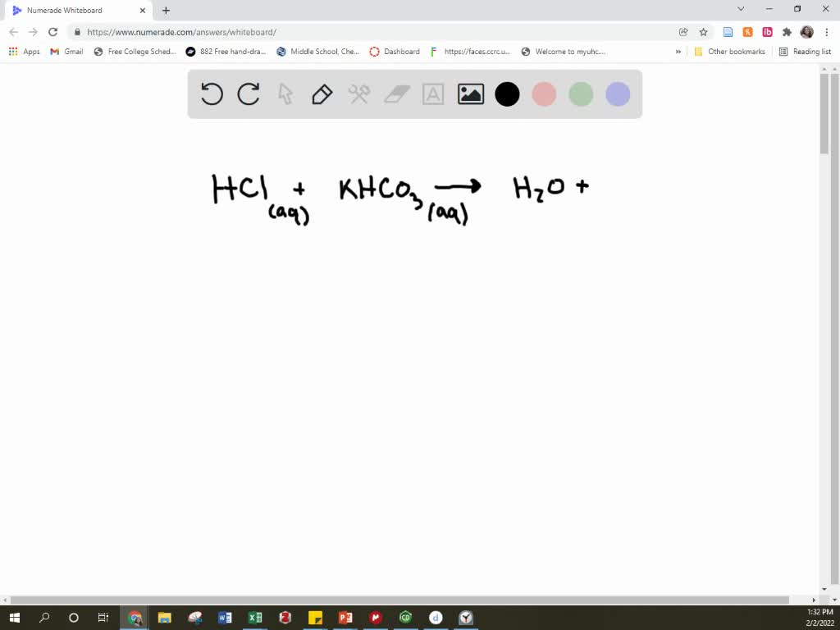Expand the bookmarks overflow chevron
This screenshot has height=630, width=840.
coord(678,51)
